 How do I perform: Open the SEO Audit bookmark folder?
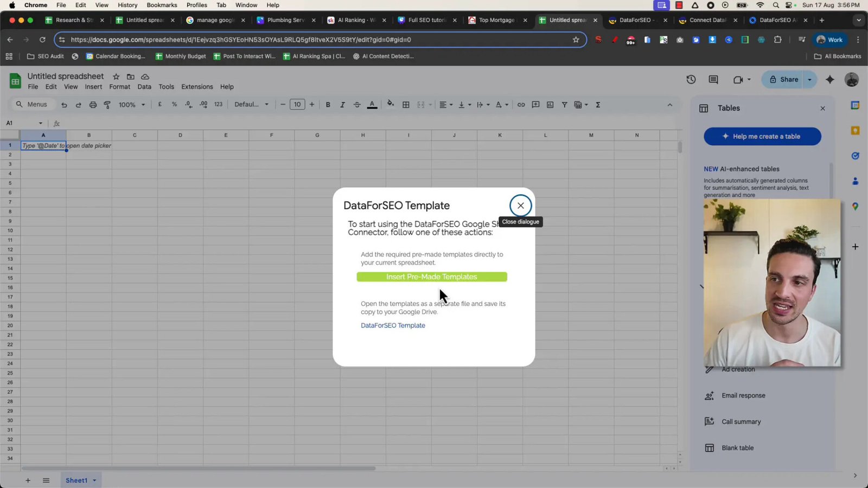(45, 56)
